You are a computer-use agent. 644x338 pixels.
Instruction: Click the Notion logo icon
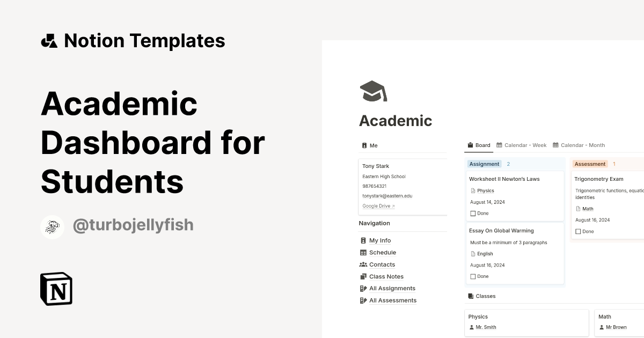56,289
